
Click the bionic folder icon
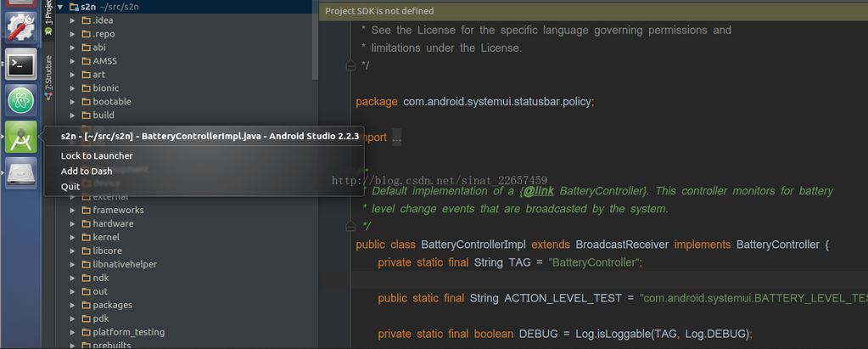[x=86, y=88]
